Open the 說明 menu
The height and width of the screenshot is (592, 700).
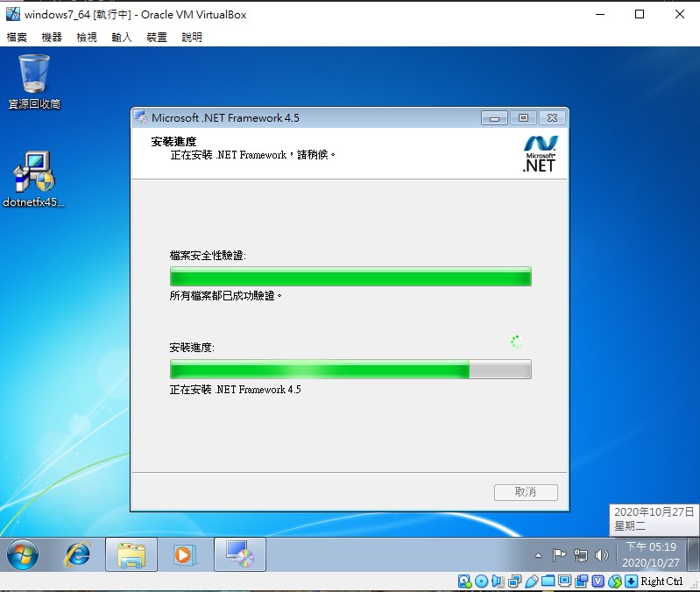192,38
